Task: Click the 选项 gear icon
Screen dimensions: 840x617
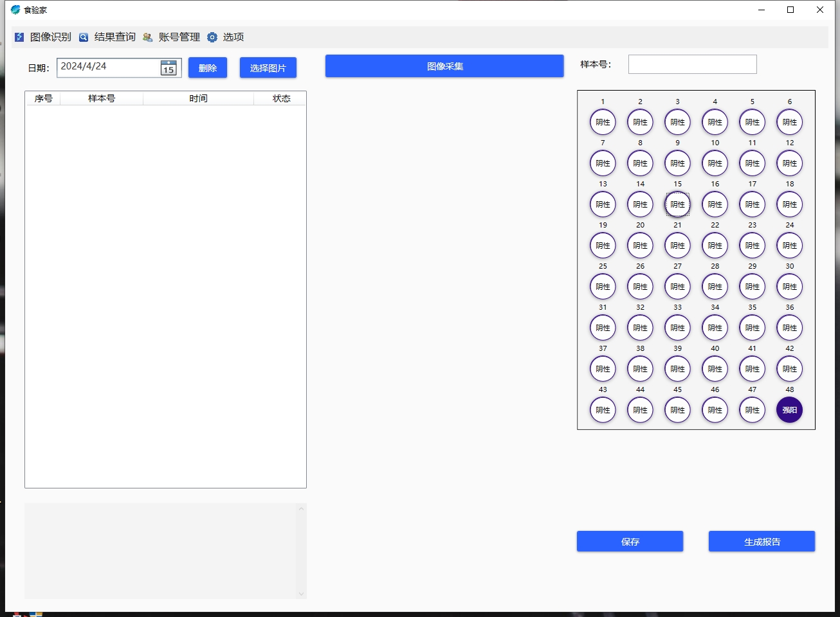Action: (212, 37)
